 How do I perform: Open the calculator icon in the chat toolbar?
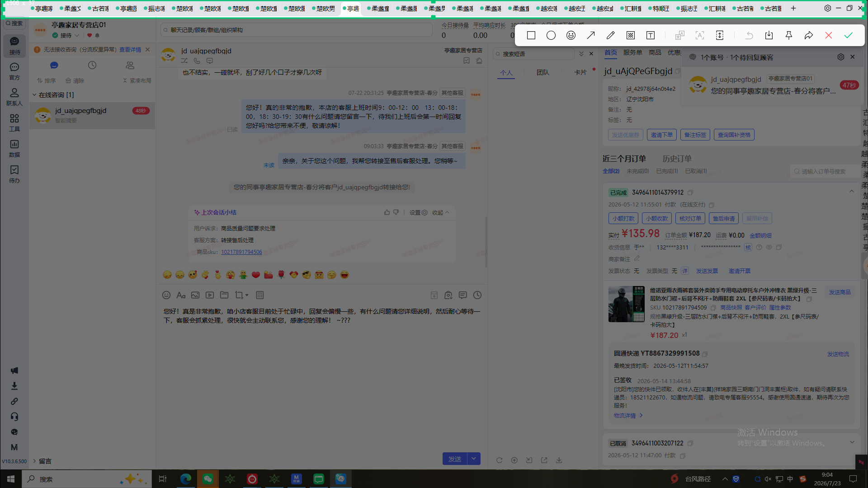pyautogui.click(x=260, y=295)
